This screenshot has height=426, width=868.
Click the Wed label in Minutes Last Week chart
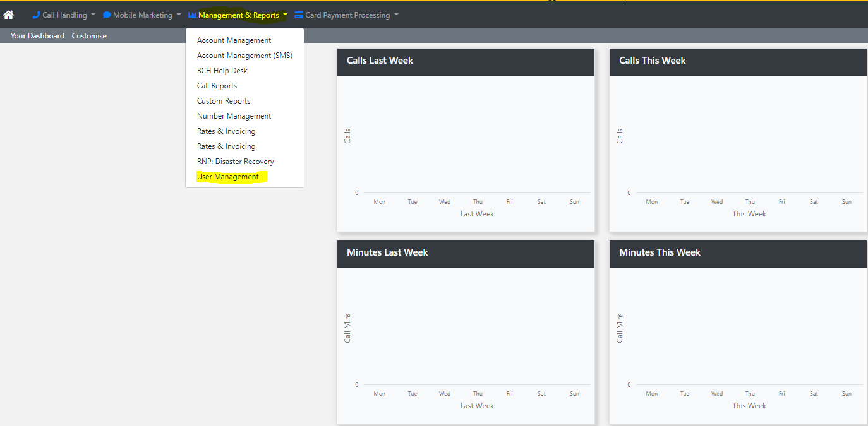pos(445,394)
